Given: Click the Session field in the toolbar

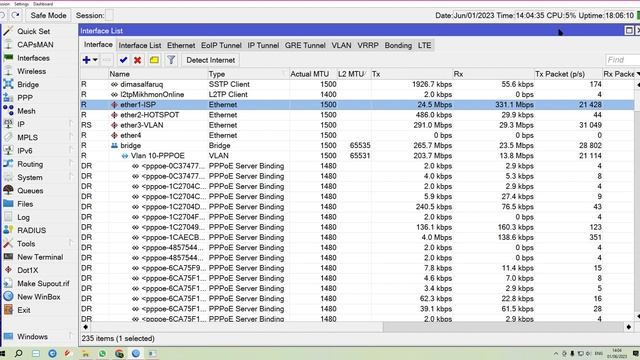Looking at the screenshot, I should tap(109, 16).
